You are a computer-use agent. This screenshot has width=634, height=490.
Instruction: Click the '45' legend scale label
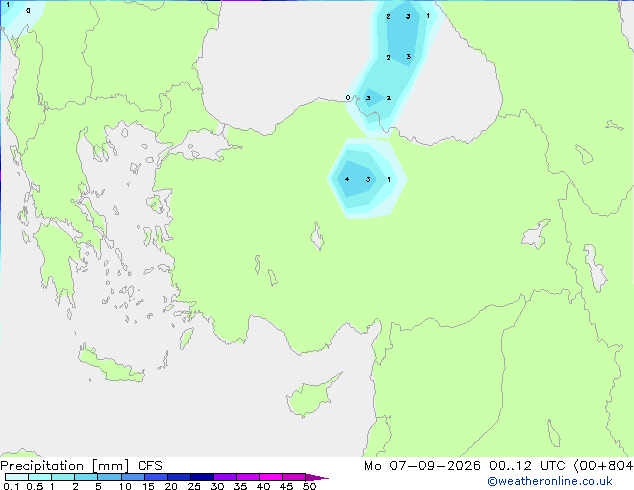tap(286, 486)
